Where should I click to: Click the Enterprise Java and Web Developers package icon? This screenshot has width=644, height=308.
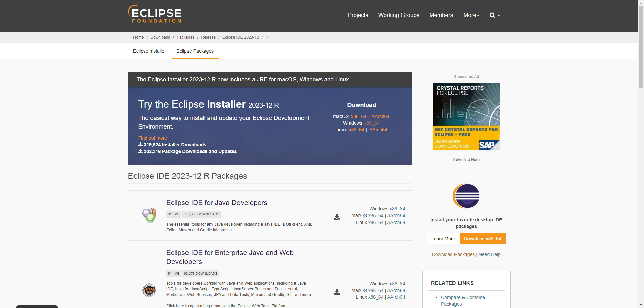[149, 290]
